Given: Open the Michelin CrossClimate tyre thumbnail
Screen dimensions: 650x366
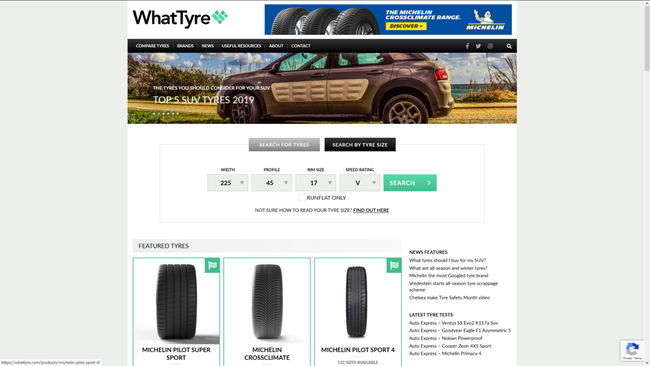Looking at the screenshot, I should click(267, 301).
